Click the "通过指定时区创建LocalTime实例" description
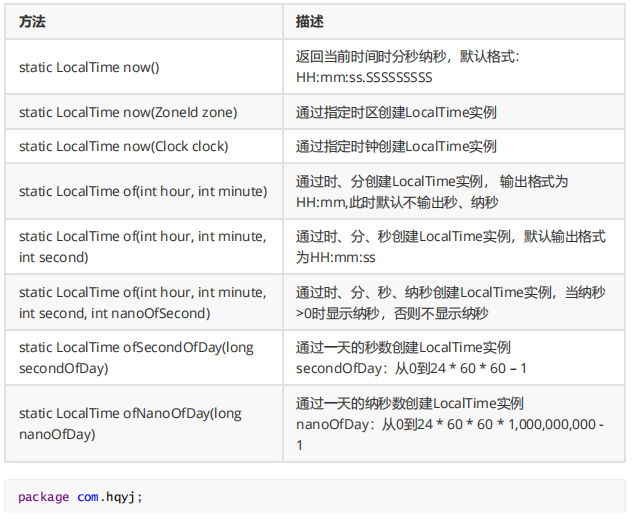 pyautogui.click(x=396, y=112)
